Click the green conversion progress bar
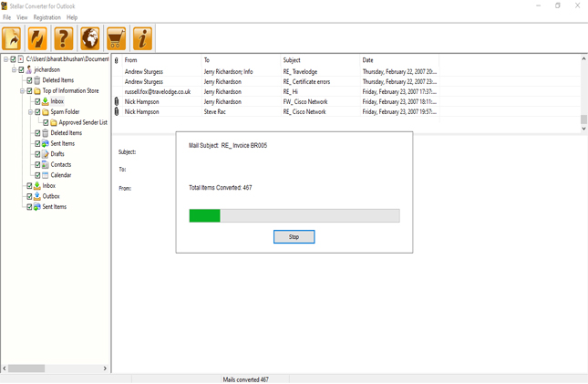 tap(294, 216)
